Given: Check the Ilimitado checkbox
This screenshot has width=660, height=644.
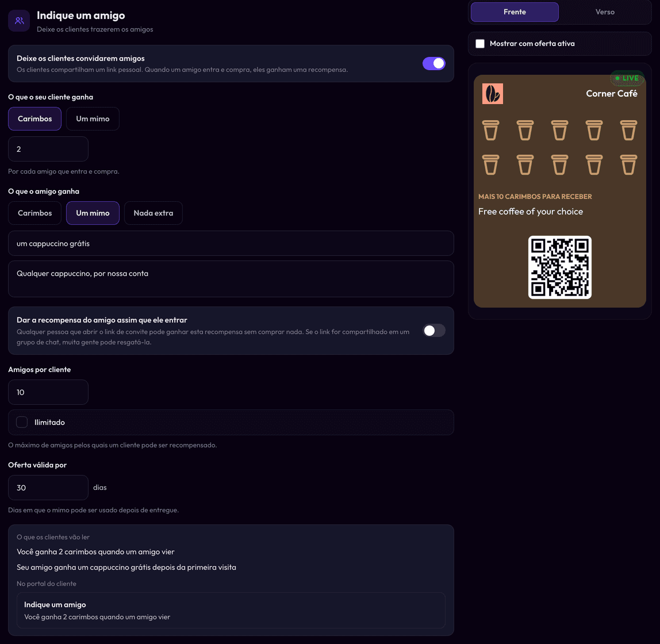Looking at the screenshot, I should coord(22,422).
